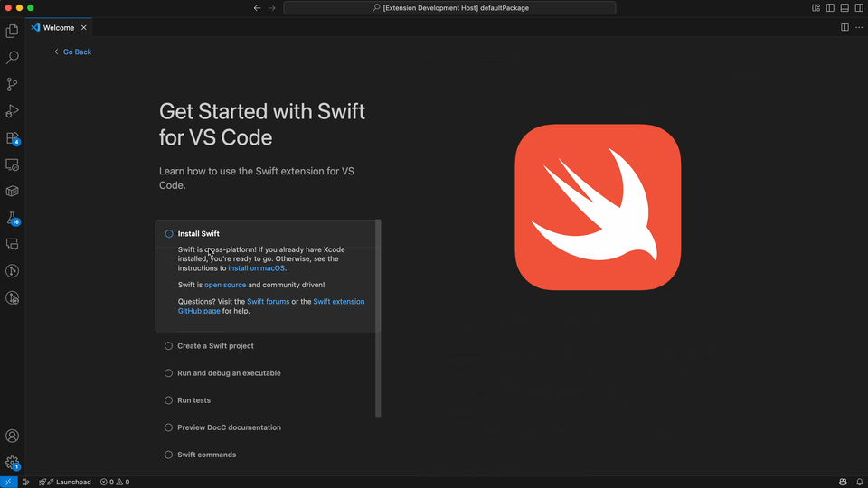Open the Remote Explorer view icon
The width and height of the screenshot is (868, 488).
12,164
